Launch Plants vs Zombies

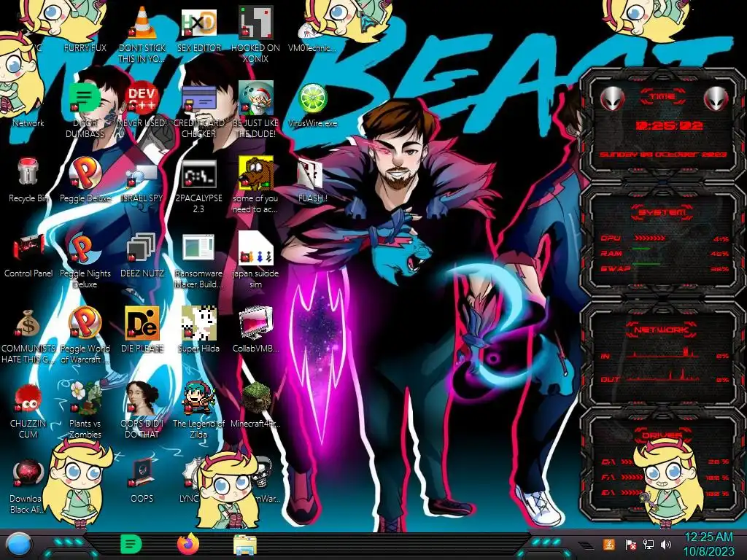pos(85,398)
